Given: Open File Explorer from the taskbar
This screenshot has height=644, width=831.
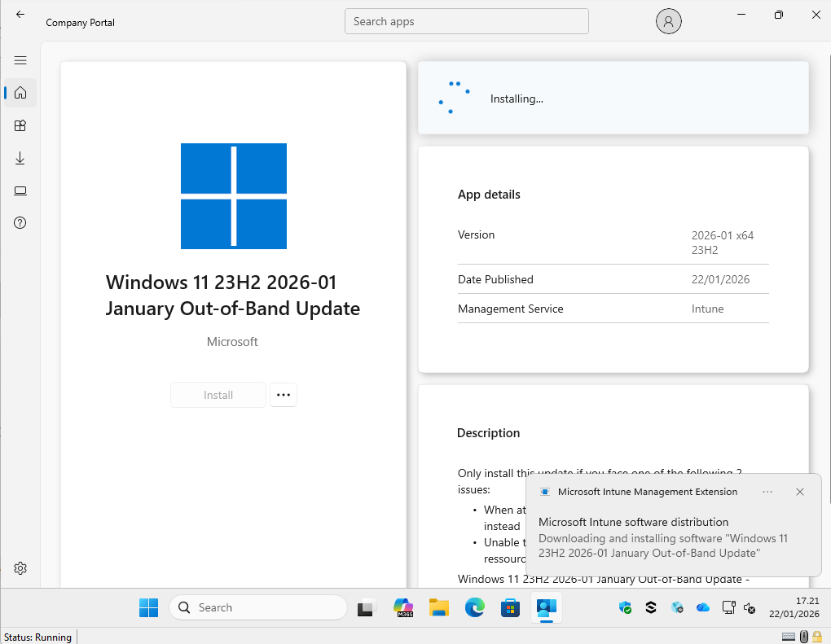Looking at the screenshot, I should tap(439, 607).
